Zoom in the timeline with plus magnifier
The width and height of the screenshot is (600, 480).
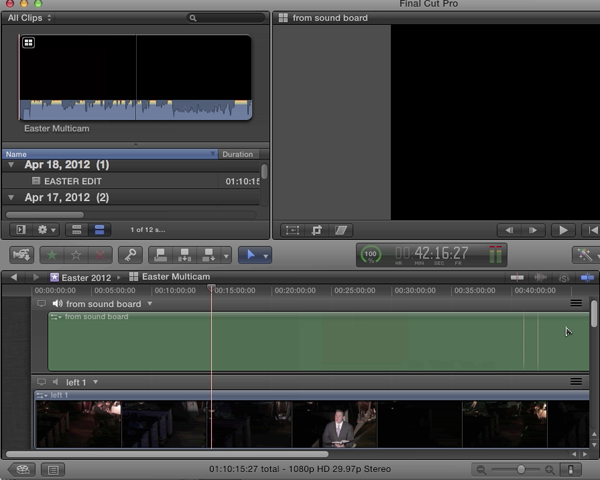(550, 470)
